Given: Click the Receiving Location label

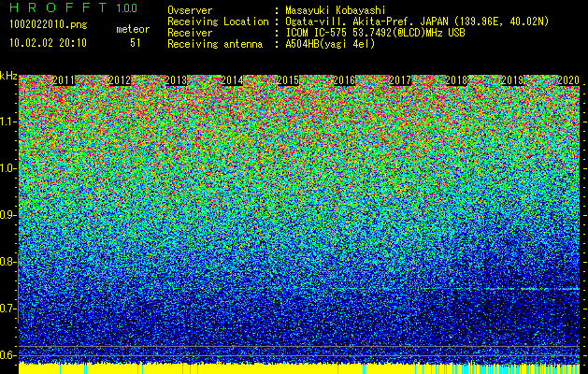Looking at the screenshot, I should 218,22.
